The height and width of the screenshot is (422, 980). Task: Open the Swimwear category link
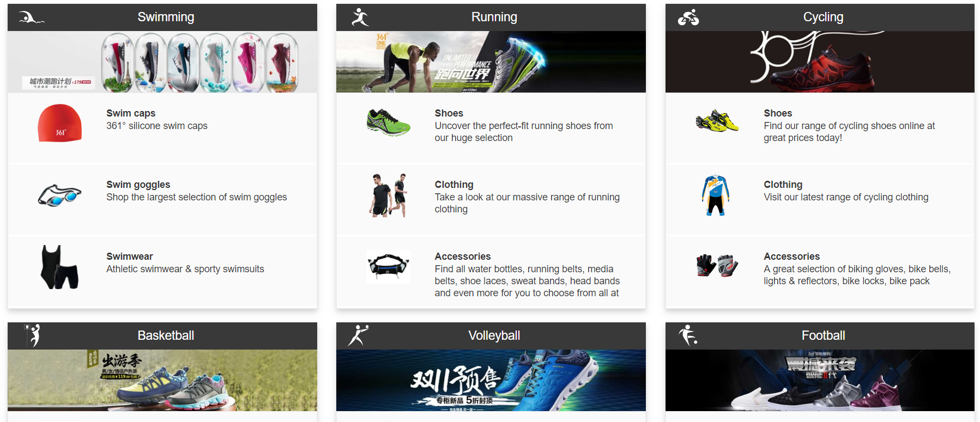129,256
